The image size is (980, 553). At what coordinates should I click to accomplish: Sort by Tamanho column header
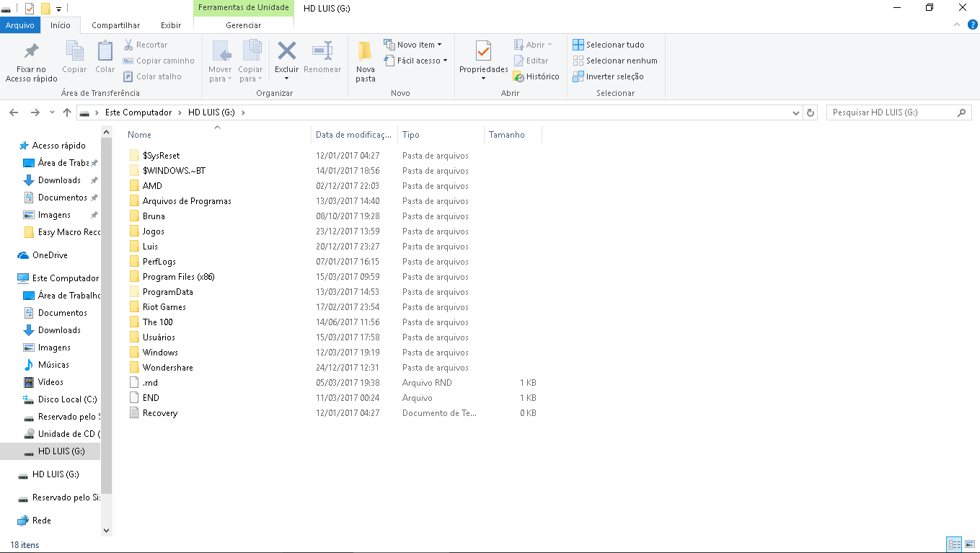(513, 135)
